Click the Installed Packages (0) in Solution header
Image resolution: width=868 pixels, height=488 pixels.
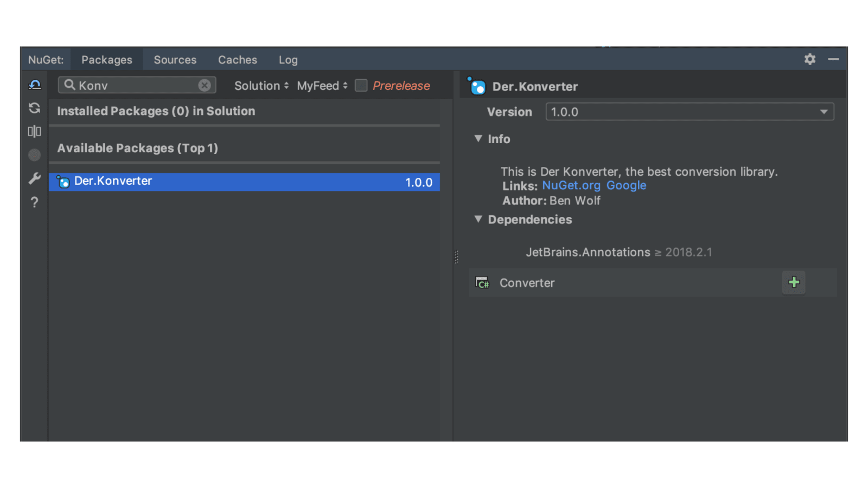tap(156, 111)
